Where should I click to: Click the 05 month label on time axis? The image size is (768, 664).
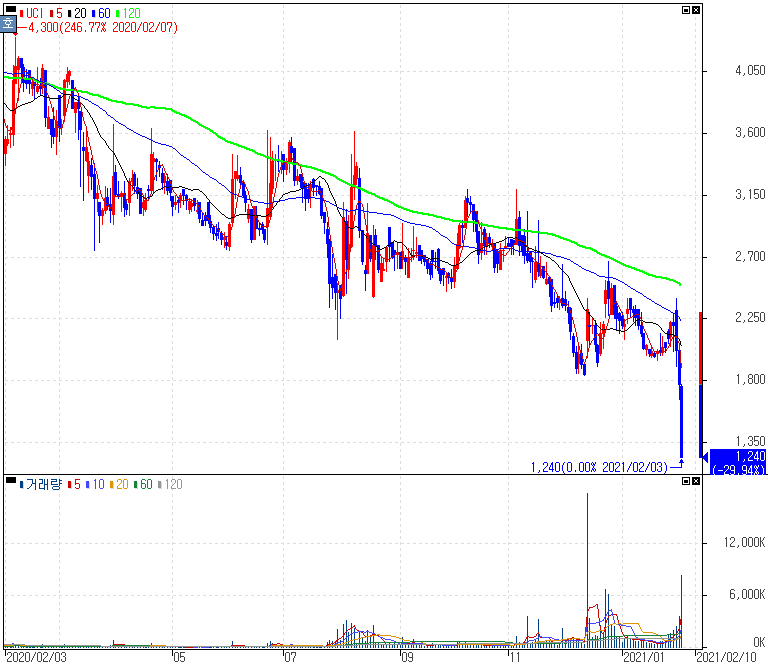pyautogui.click(x=179, y=657)
